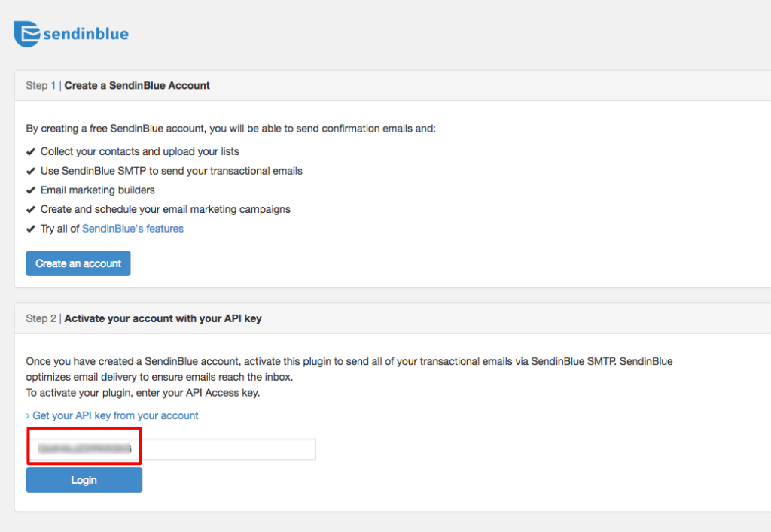The height and width of the screenshot is (532, 771).
Task: Click the Create an account button
Action: tap(78, 263)
